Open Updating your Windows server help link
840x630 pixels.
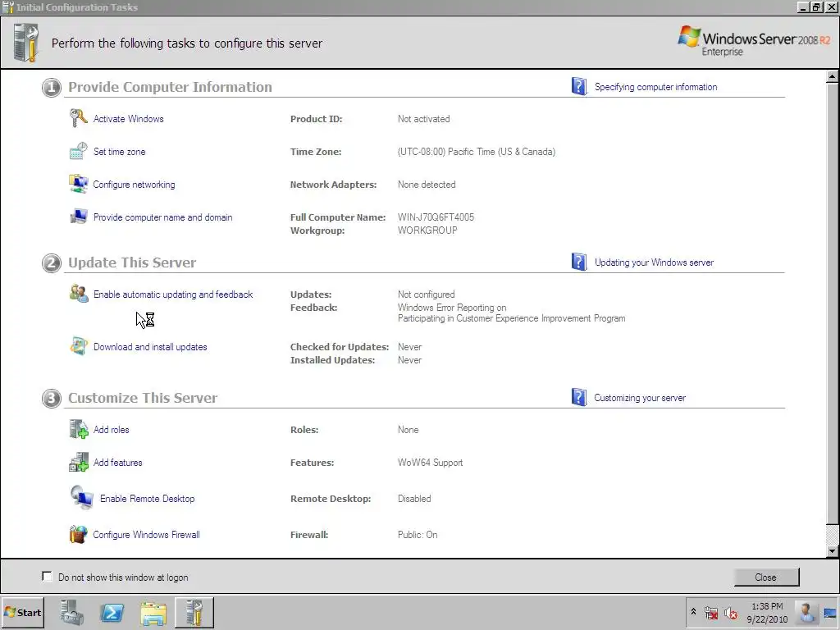click(654, 262)
